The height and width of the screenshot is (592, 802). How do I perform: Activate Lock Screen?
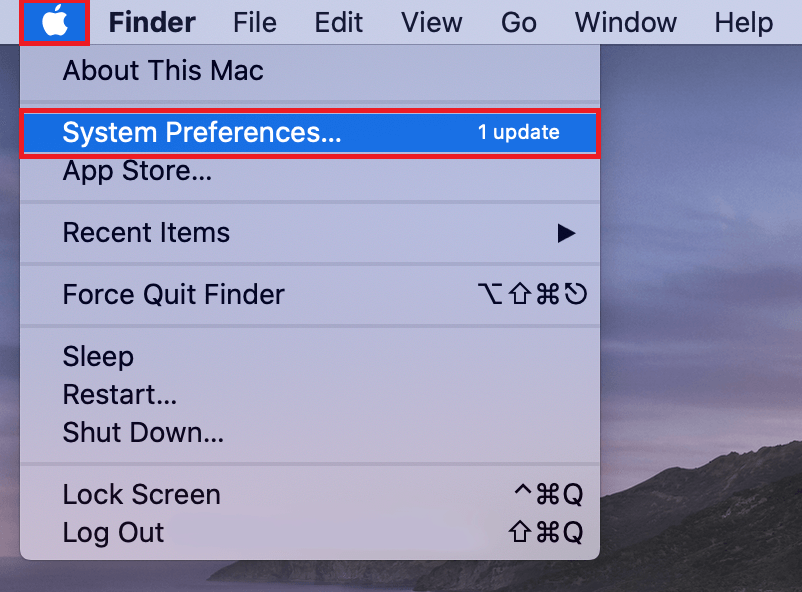pyautogui.click(x=141, y=494)
